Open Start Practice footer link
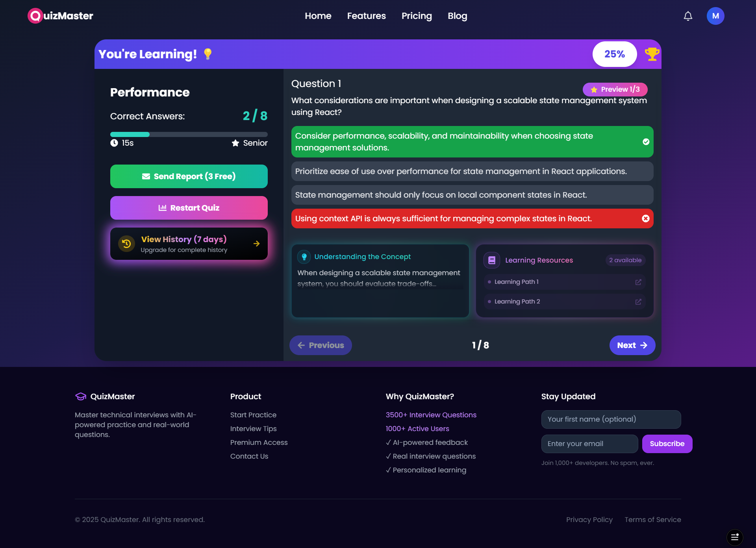756x548 pixels. (x=253, y=415)
